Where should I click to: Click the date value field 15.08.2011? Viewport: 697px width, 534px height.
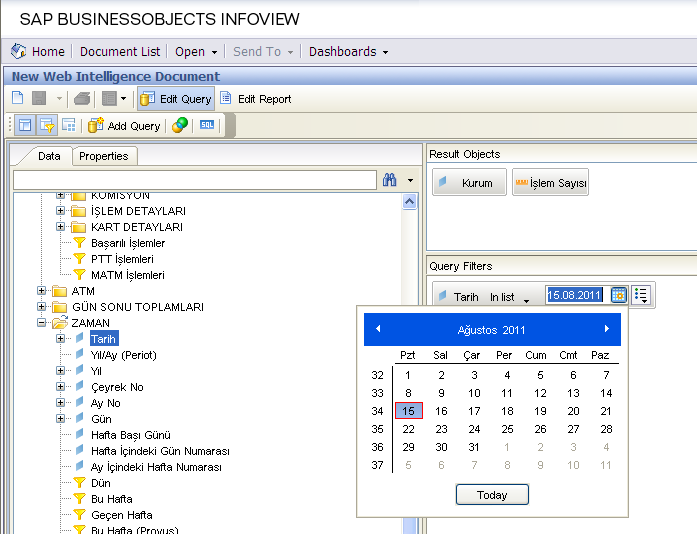574,295
